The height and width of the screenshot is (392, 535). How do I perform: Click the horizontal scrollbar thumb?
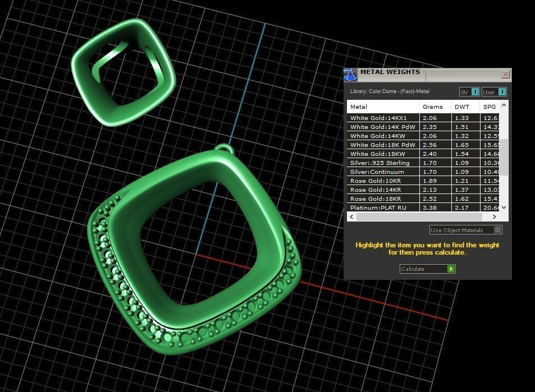point(419,216)
